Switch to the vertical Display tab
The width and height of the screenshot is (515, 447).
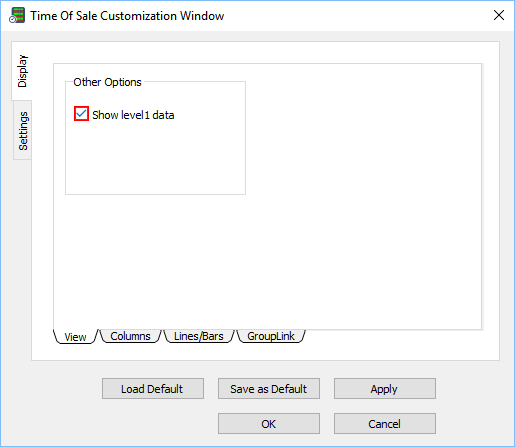click(22, 71)
